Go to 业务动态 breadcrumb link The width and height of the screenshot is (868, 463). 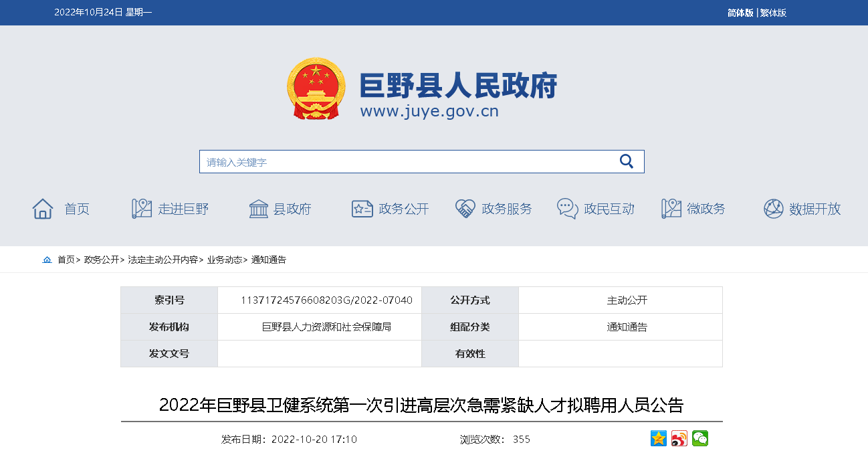click(x=224, y=260)
